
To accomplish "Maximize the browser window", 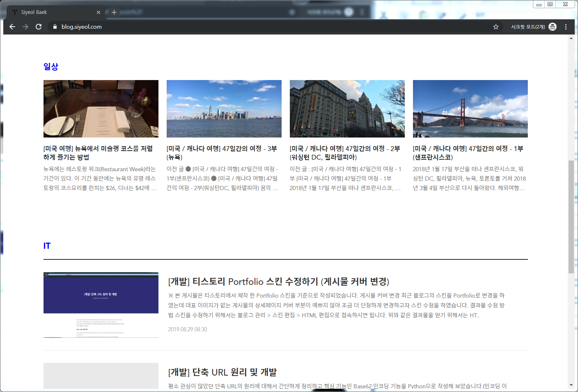I will click(x=550, y=4).
